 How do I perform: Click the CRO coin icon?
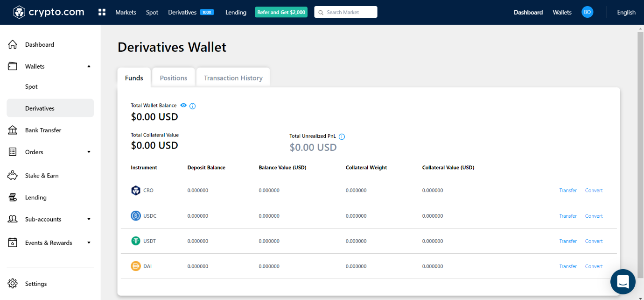[x=136, y=190]
